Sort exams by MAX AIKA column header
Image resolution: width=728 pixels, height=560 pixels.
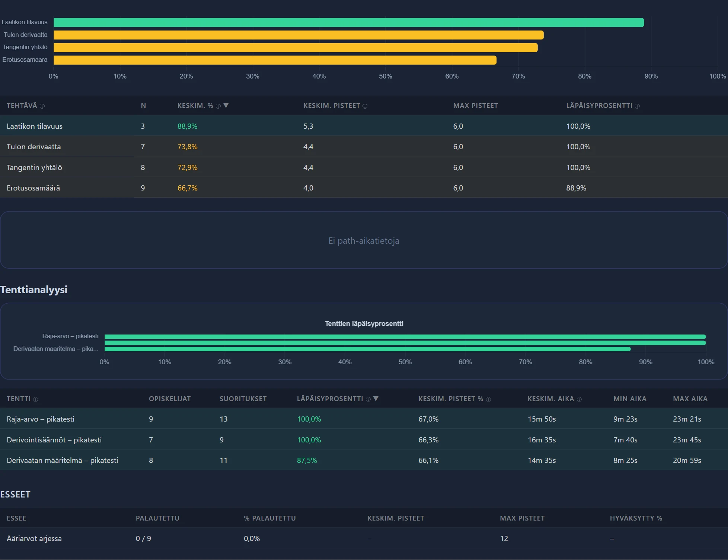[690, 399]
